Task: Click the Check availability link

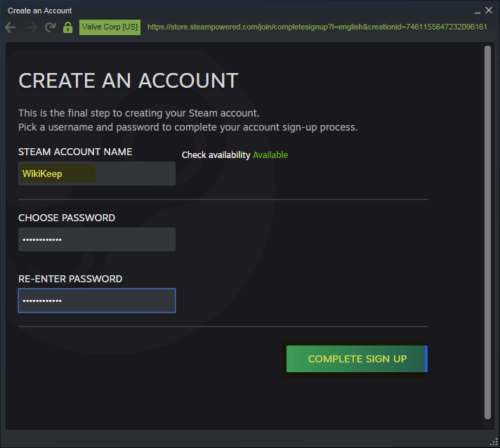Action: (216, 155)
